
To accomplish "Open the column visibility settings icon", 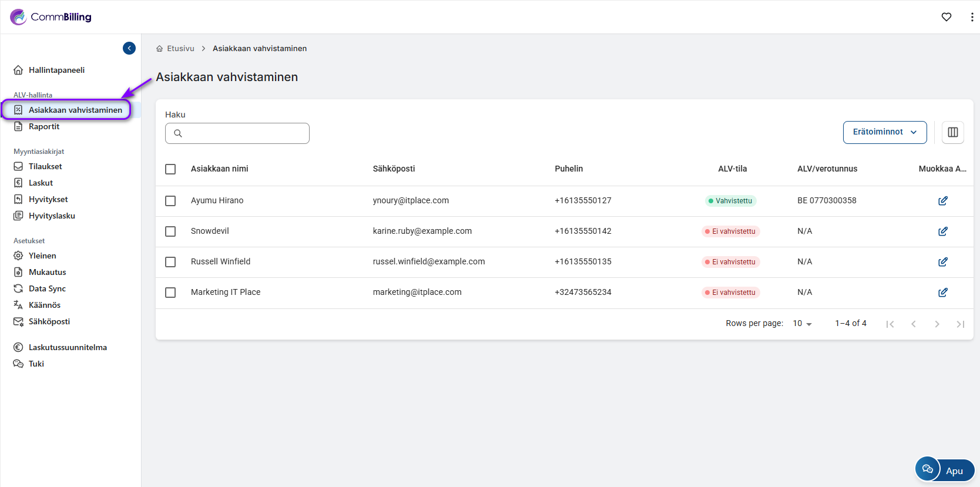I will 952,132.
